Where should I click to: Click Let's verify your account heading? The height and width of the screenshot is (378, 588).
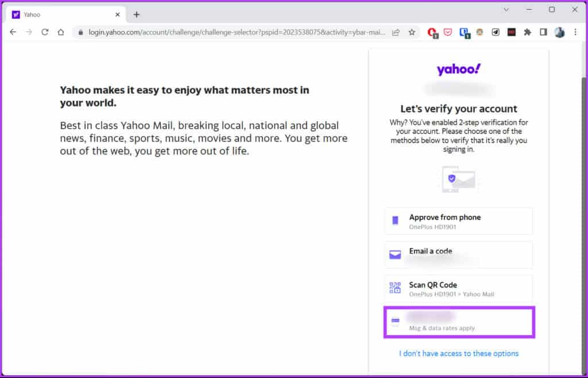[x=459, y=108]
